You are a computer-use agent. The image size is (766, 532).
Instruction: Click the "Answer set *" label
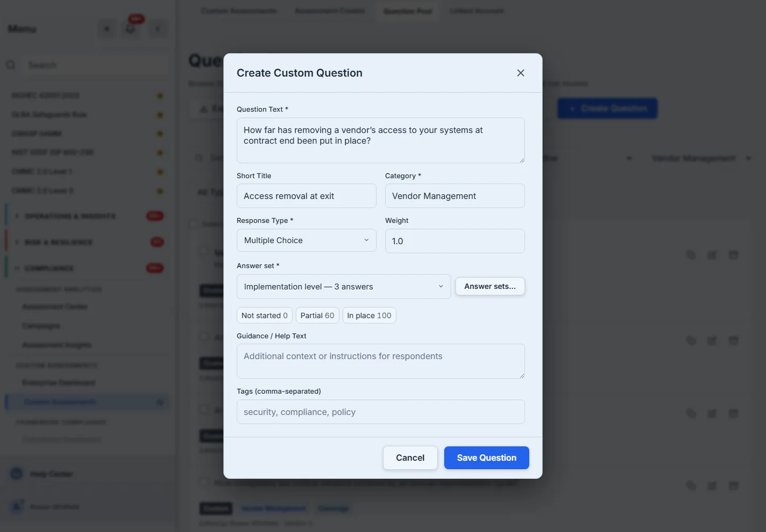[x=258, y=265]
